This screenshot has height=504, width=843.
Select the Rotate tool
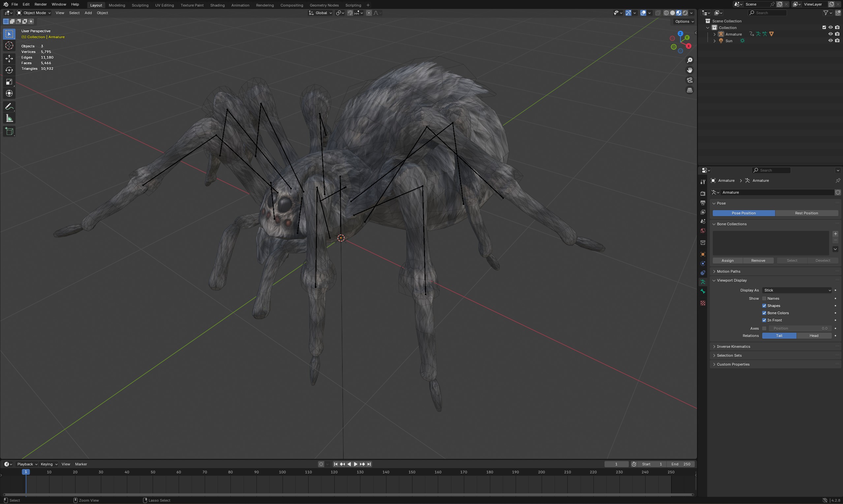9,70
